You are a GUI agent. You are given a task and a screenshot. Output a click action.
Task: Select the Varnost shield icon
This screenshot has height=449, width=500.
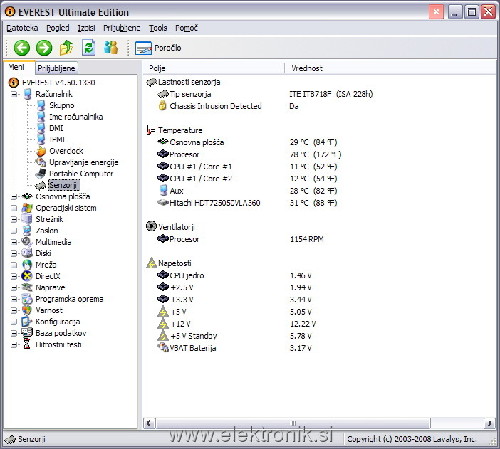[27, 310]
